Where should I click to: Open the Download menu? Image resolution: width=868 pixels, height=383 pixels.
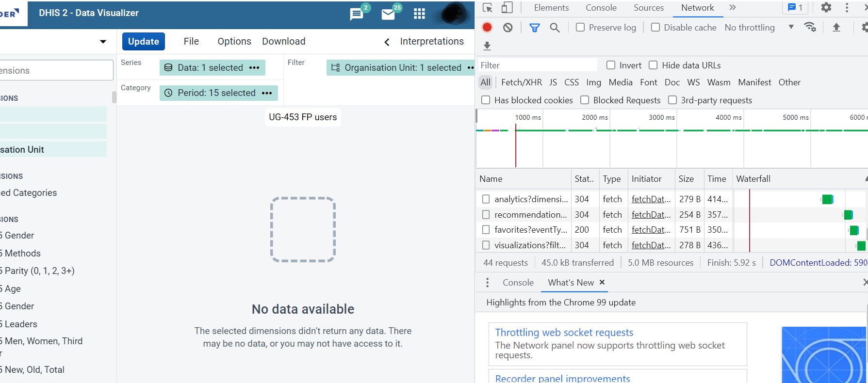click(x=284, y=42)
